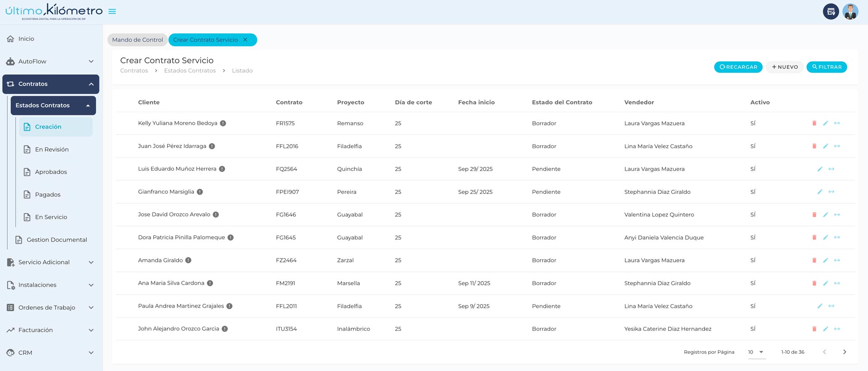Edit contract FFL2016 with the pencil icon

tap(826, 146)
